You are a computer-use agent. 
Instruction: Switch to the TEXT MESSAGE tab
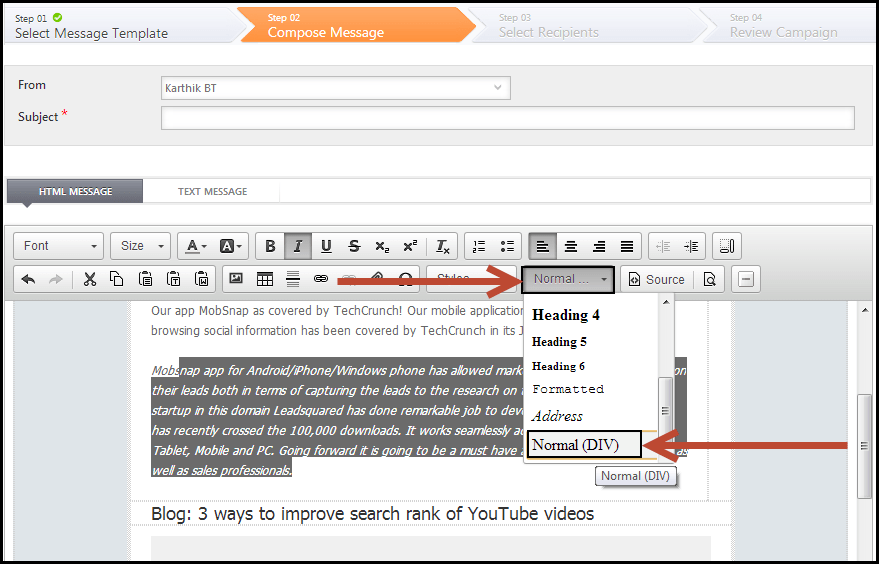click(212, 191)
